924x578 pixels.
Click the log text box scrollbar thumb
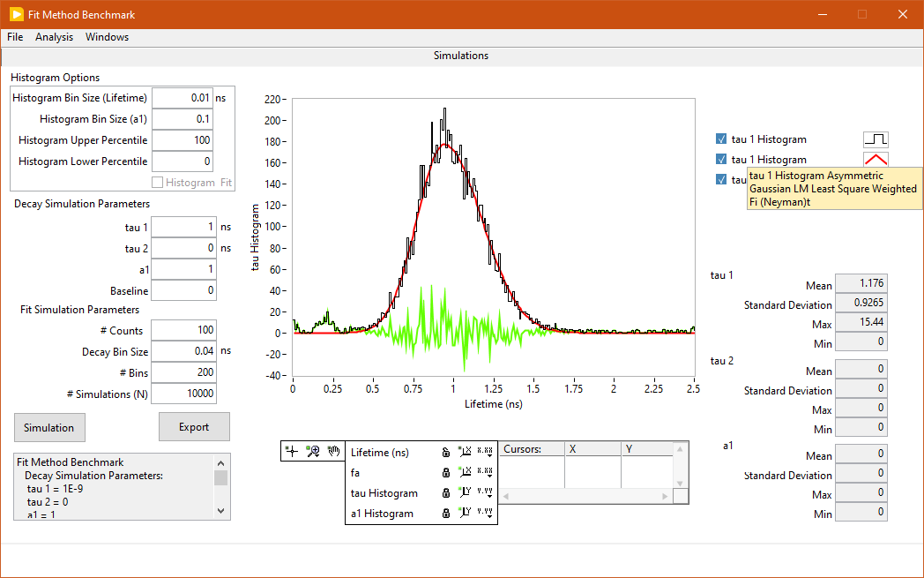(x=221, y=477)
